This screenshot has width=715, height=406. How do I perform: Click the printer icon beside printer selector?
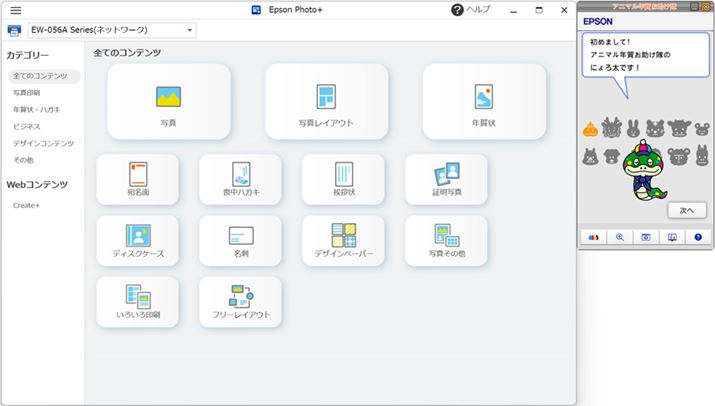15,30
